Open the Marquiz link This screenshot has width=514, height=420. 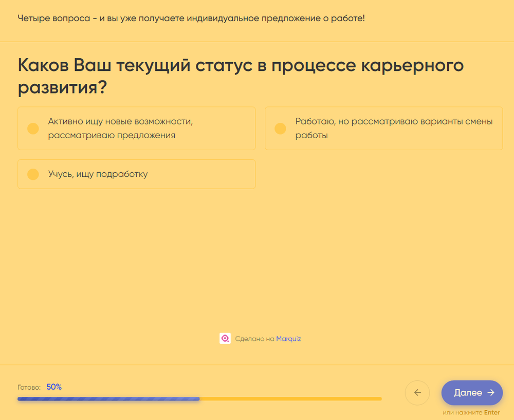click(288, 339)
